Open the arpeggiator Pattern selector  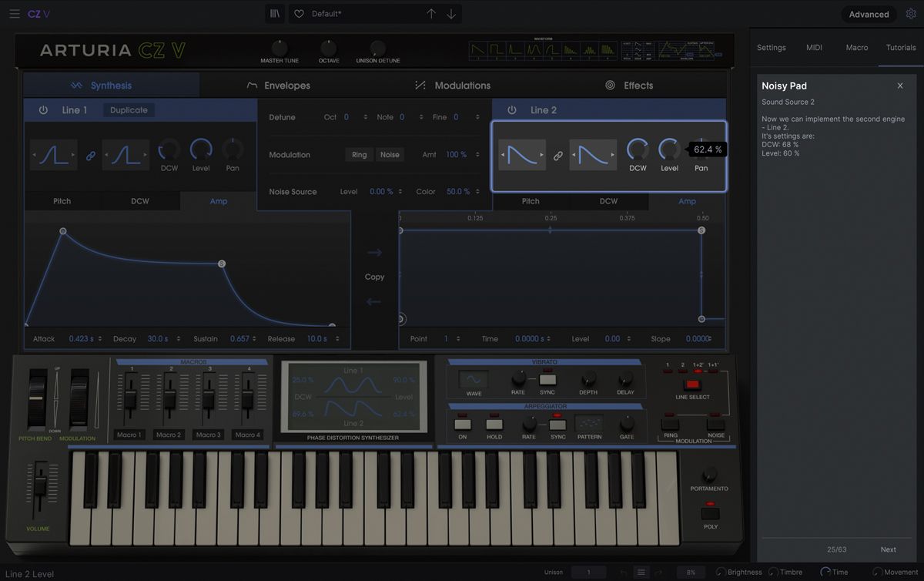point(590,424)
